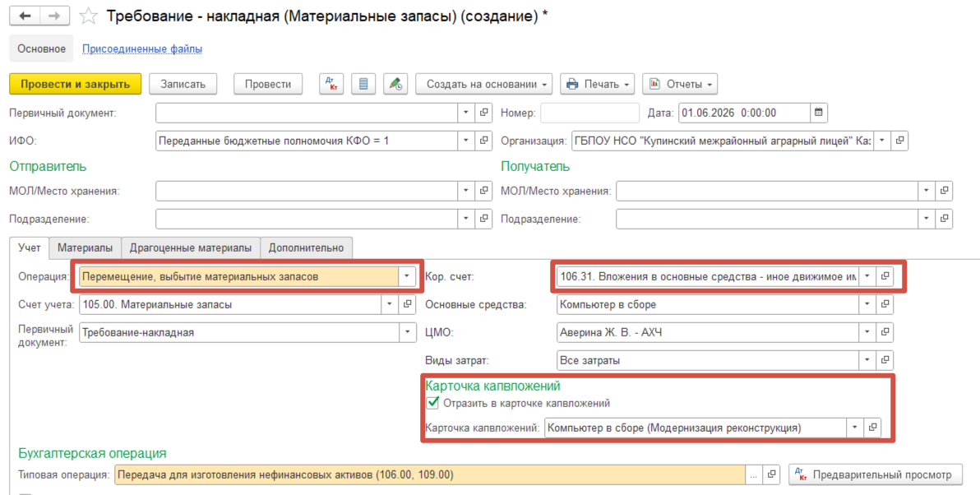Open Счет учета linked item icon
Image resolution: width=980 pixels, height=495 pixels.
[407, 304]
